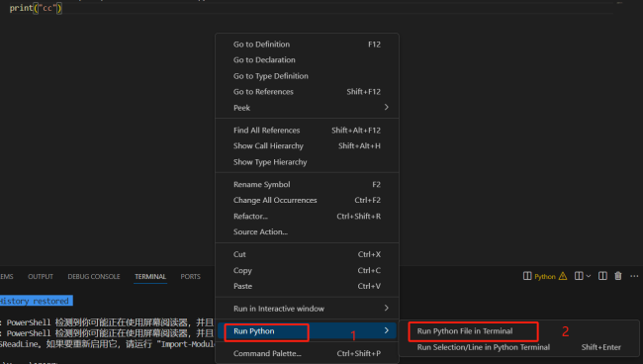
Task: Select the Run Python menu entry
Action: 307,331
